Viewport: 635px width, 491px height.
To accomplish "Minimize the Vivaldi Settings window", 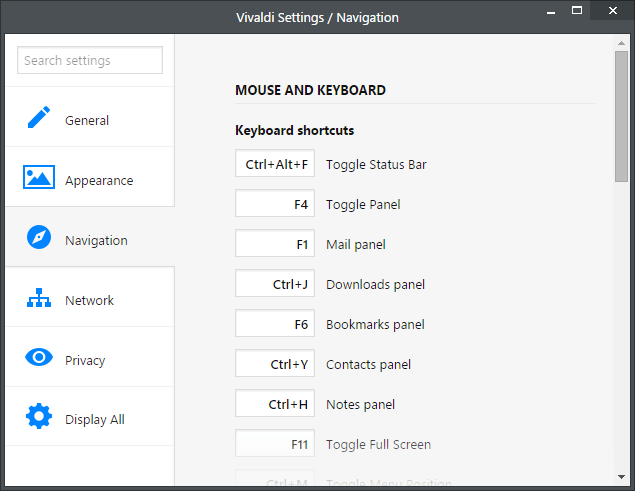I will [x=551, y=11].
